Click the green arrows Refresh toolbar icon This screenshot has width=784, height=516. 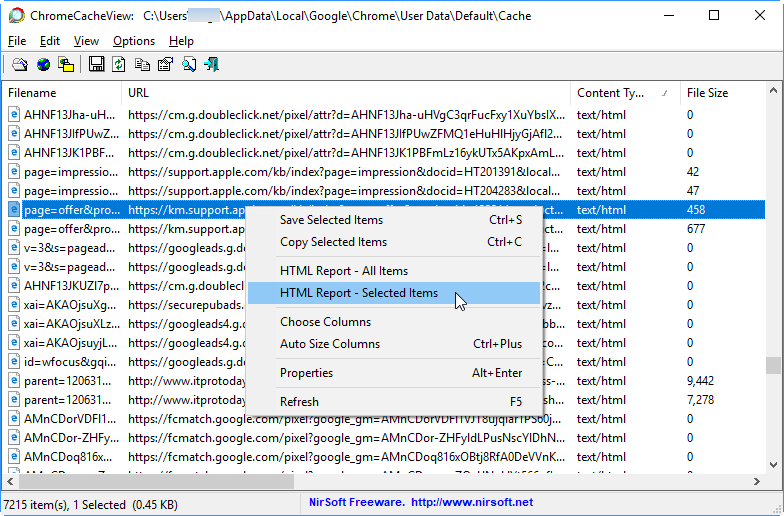point(118,64)
